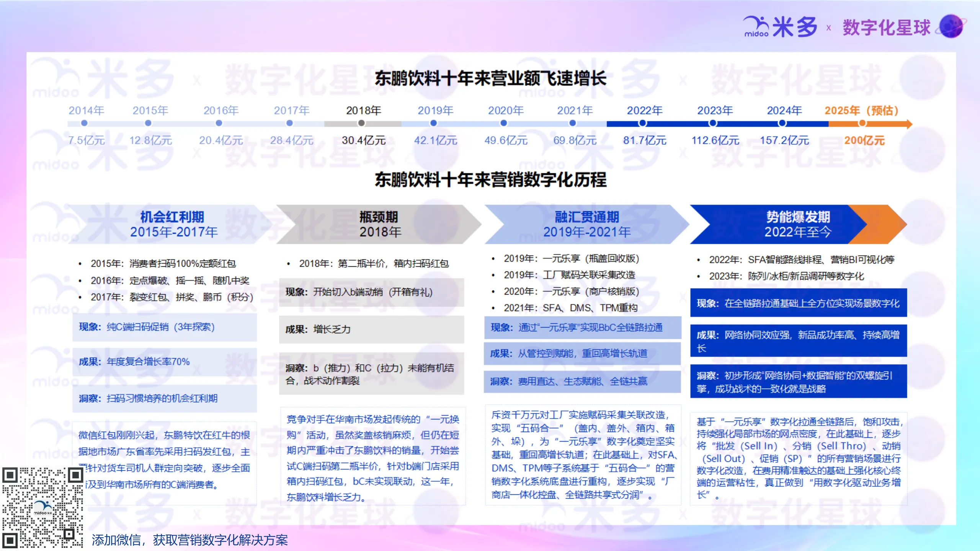Click bullet 2016年：定点爆破、摇一摇、随机中奖

pos(170,280)
